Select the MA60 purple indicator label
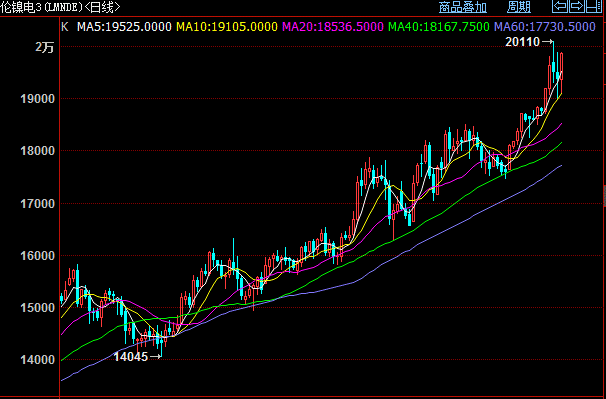The height and width of the screenshot is (399, 606). point(545,27)
